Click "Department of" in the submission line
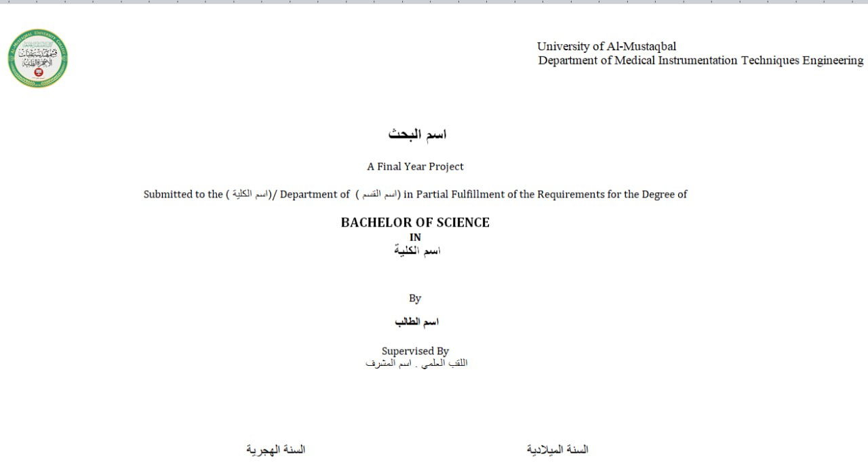868x467 pixels. 315,194
